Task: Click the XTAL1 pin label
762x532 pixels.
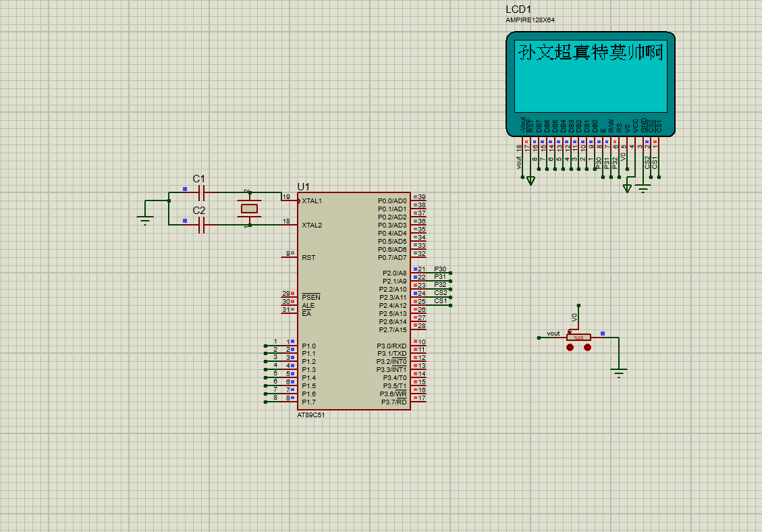Action: (312, 201)
